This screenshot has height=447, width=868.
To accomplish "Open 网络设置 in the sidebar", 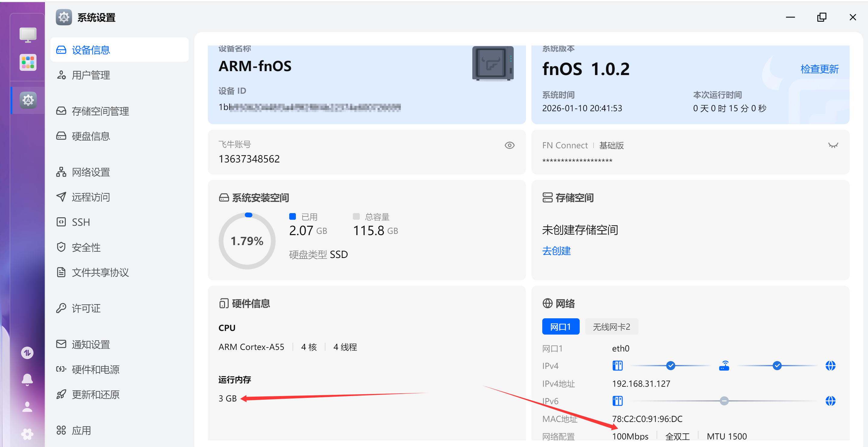I will (91, 172).
